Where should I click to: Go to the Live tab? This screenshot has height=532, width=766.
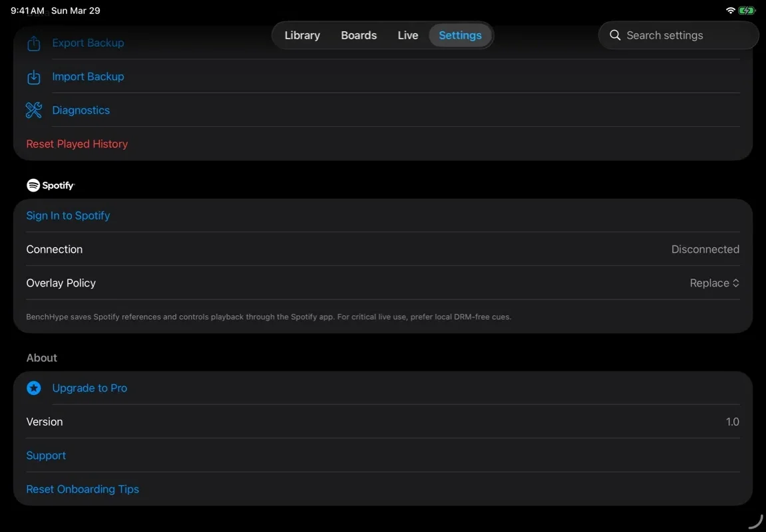tap(408, 35)
